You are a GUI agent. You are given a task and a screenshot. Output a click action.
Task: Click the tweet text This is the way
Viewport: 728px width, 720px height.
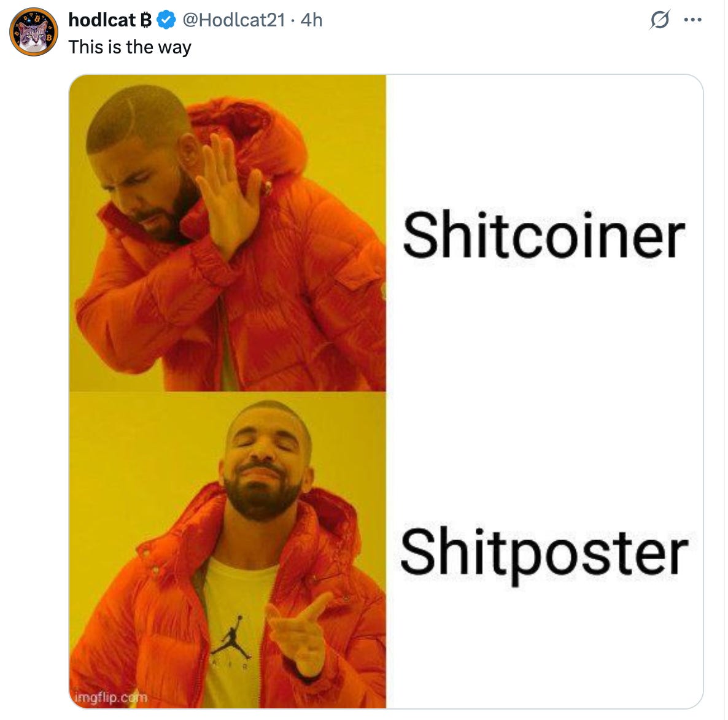click(130, 47)
